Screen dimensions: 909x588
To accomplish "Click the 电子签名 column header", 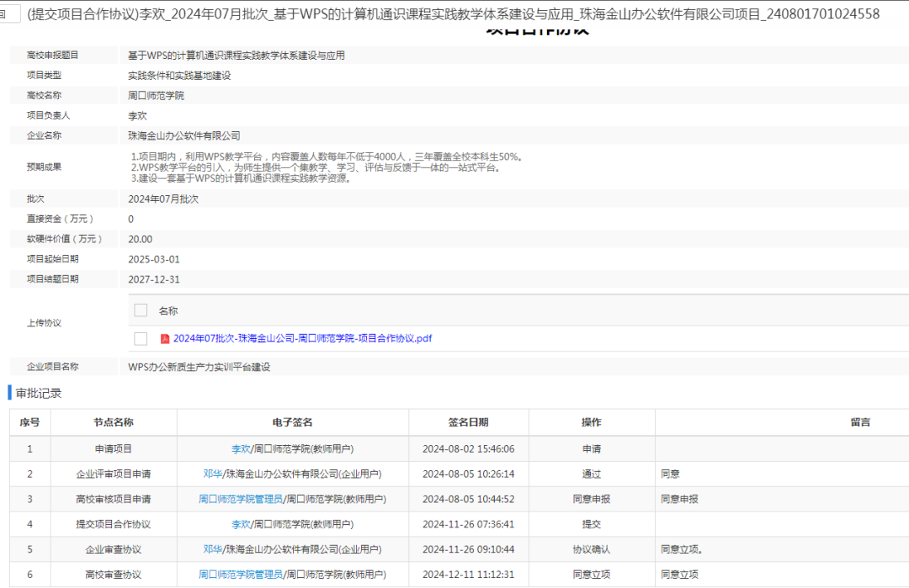I will coord(293,422).
